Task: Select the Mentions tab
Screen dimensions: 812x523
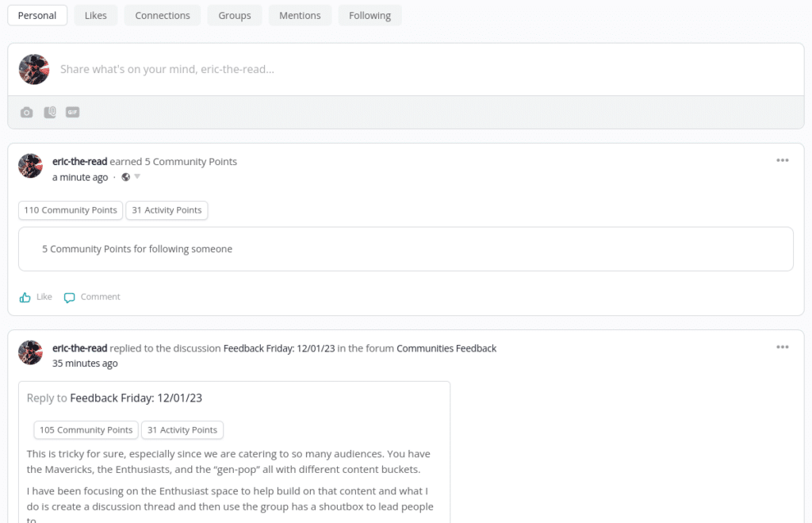Action: (300, 15)
